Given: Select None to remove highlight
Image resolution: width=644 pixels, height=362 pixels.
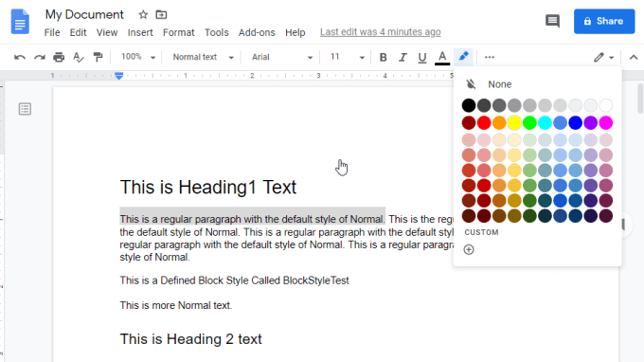Looking at the screenshot, I should [x=499, y=84].
